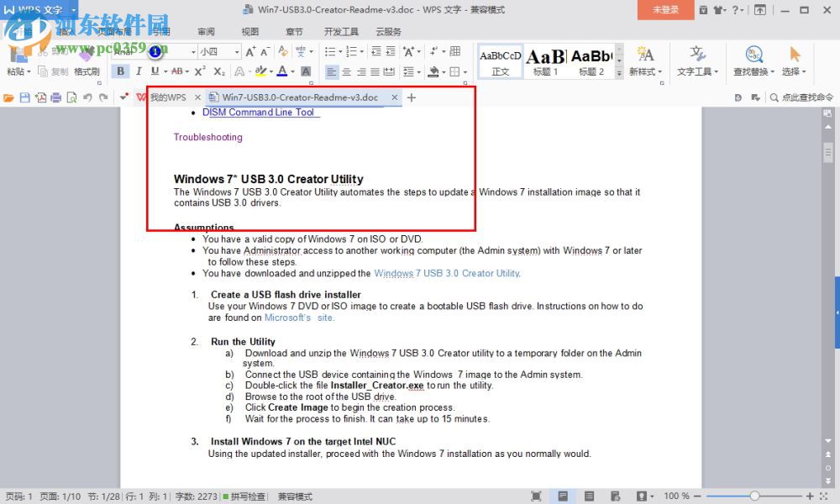Image resolution: width=840 pixels, height=504 pixels.
Task: Decrease font size with A- icon
Action: tap(265, 52)
